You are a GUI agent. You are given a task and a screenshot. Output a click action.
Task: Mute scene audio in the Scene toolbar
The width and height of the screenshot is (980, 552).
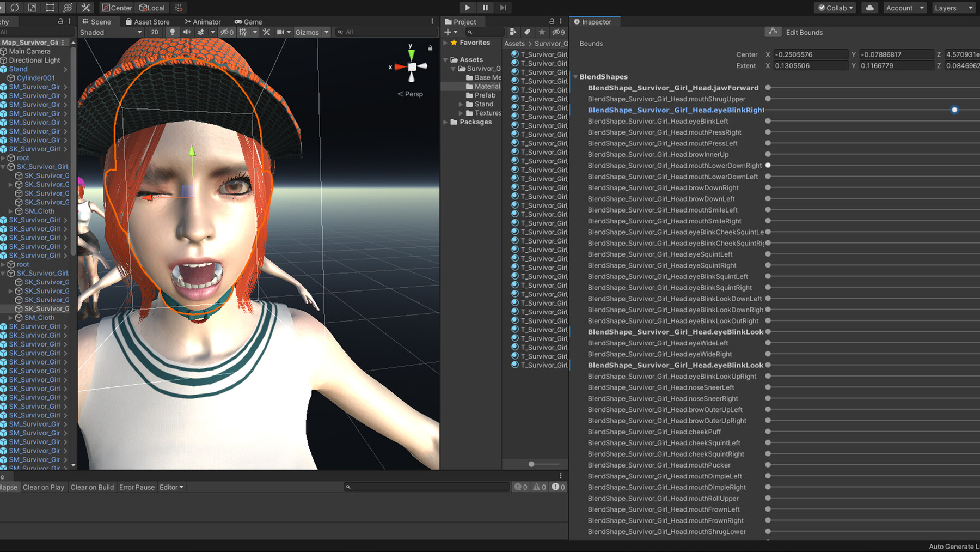(187, 32)
